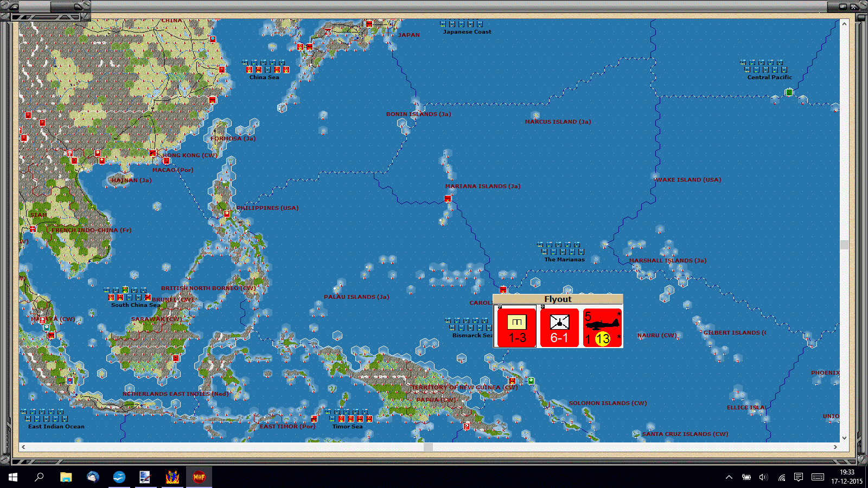Click the South China Sea label
Image resolution: width=868 pixels, height=488 pixels.
coord(136,305)
